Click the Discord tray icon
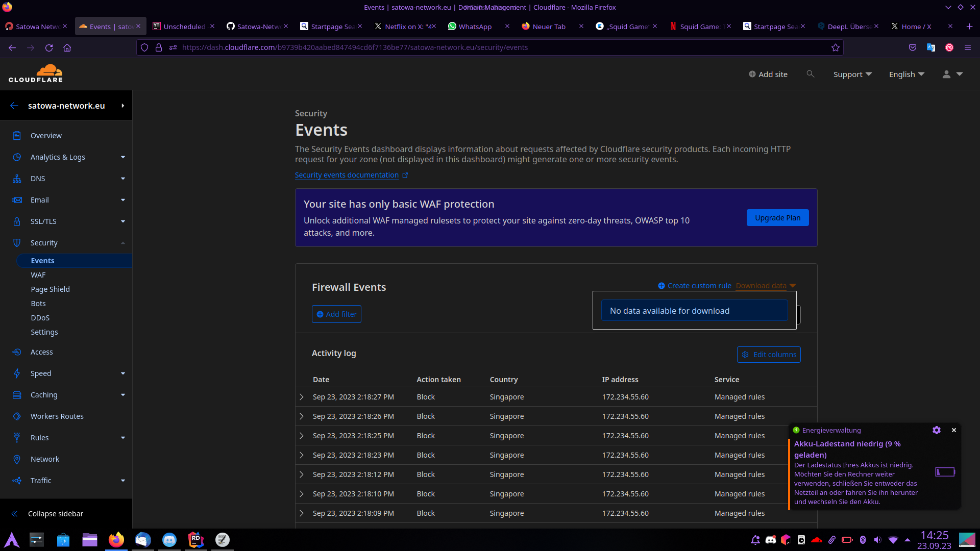 tap(771, 540)
